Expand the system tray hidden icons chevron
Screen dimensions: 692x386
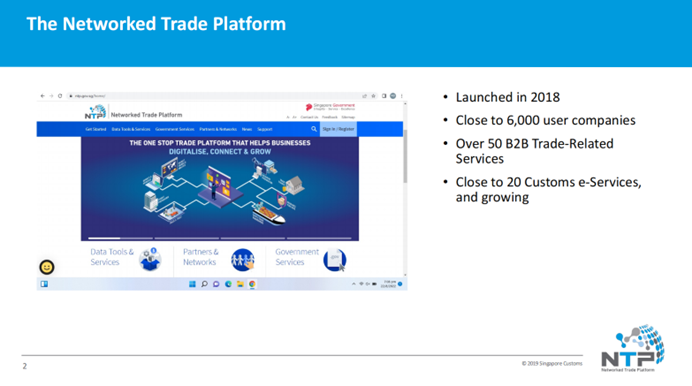[x=354, y=284]
